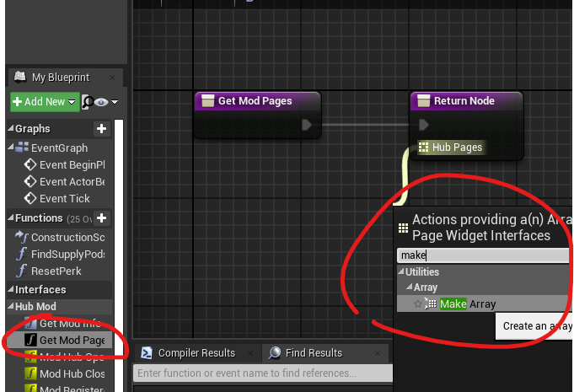Viewport: 574px width, 392px height.
Task: Open view options dropdown arrow beside eye
Action: (115, 102)
